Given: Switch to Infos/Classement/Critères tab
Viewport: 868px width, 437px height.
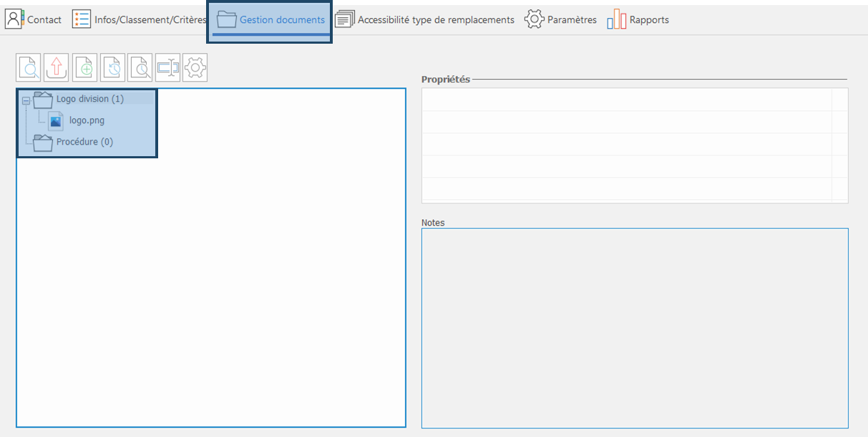Looking at the screenshot, I should [140, 20].
